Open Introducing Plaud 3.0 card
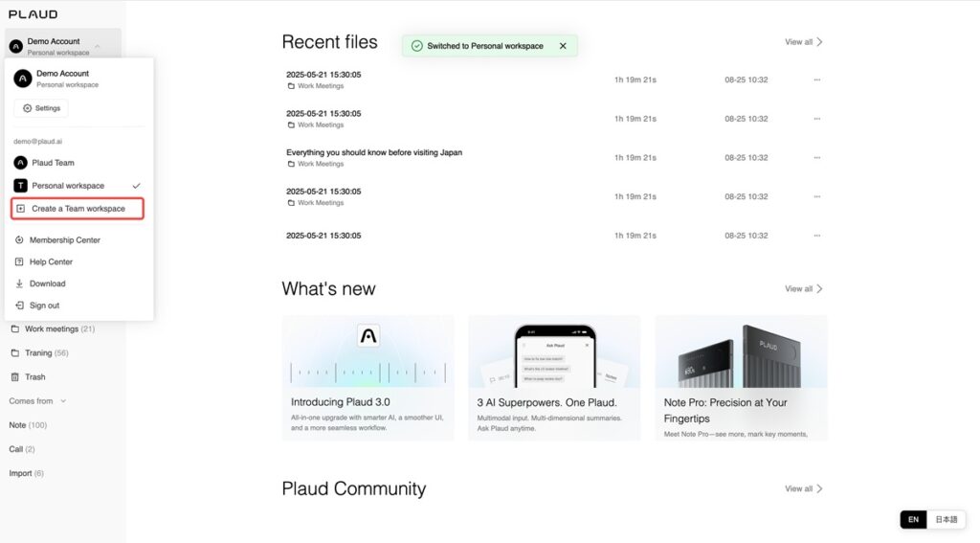980x543 pixels. click(368, 378)
